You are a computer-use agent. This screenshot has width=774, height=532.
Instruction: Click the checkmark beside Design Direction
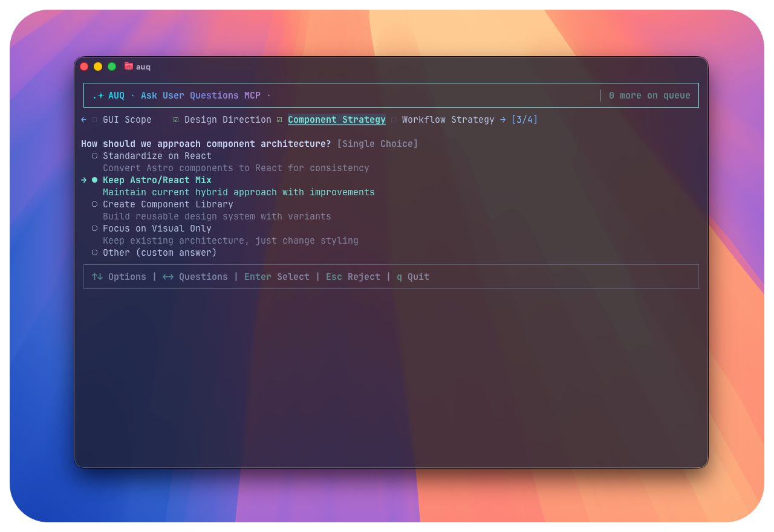[x=175, y=119]
